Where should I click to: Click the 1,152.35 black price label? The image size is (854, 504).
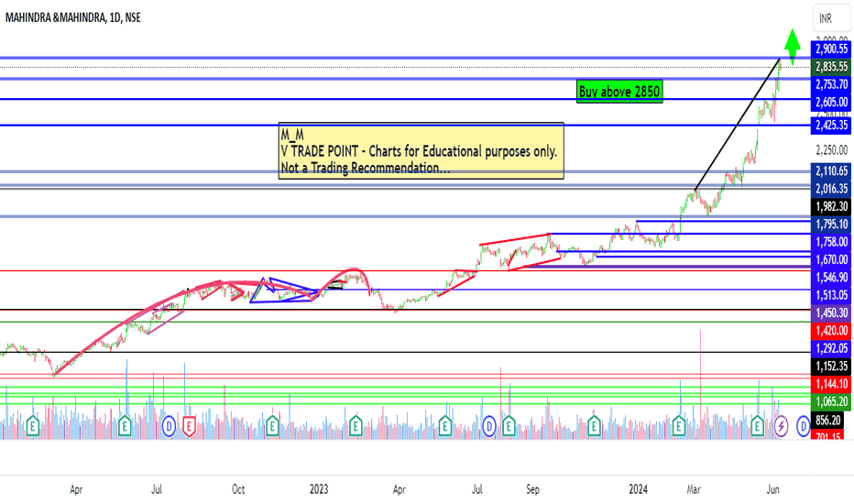(831, 367)
